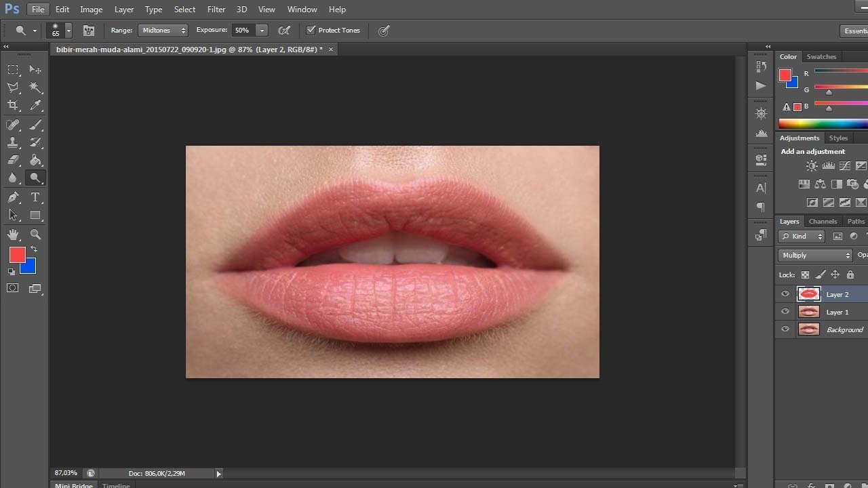Select the Hand tool
The width and height of the screenshot is (868, 488).
coord(13,235)
